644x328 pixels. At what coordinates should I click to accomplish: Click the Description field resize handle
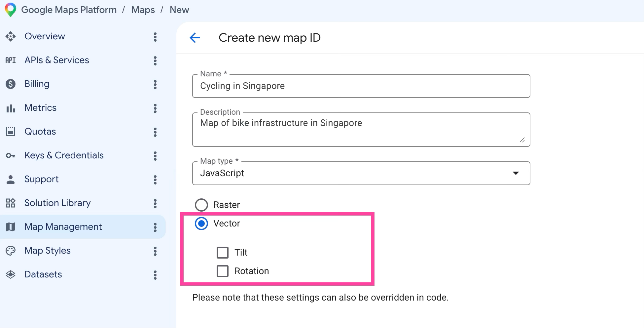[522, 140]
